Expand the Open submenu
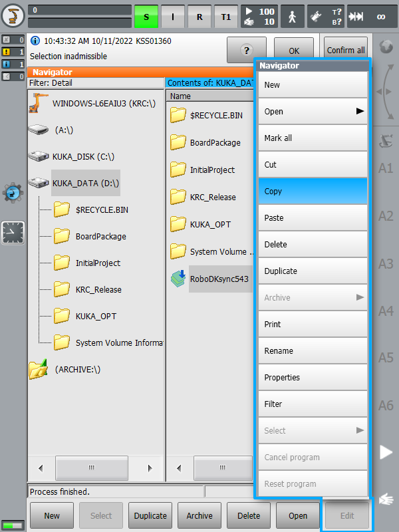399x532 pixels. [313, 111]
